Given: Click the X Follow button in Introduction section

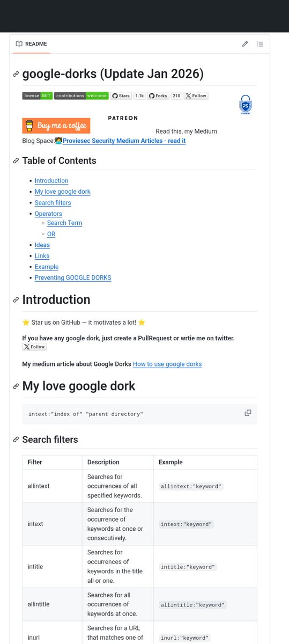Looking at the screenshot, I should click(34, 347).
